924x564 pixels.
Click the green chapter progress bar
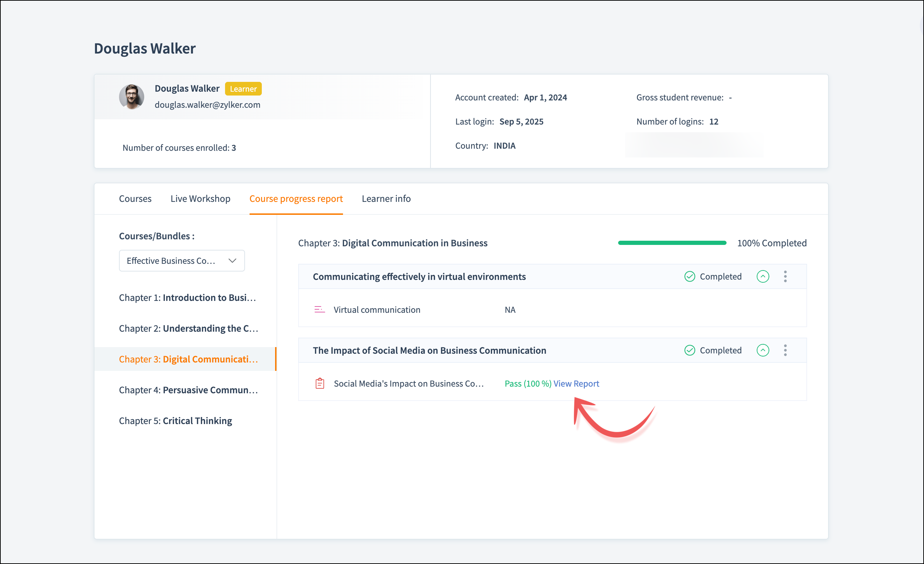(x=672, y=243)
